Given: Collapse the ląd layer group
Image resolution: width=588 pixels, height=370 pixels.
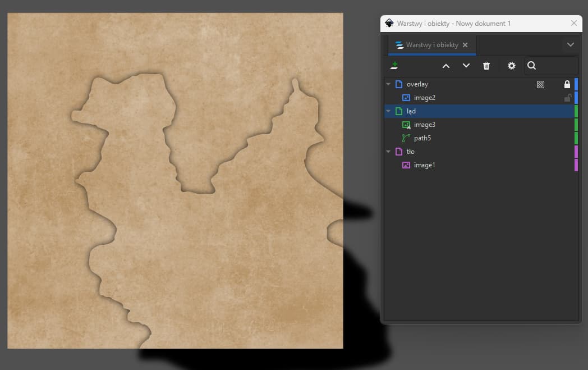Looking at the screenshot, I should (388, 111).
